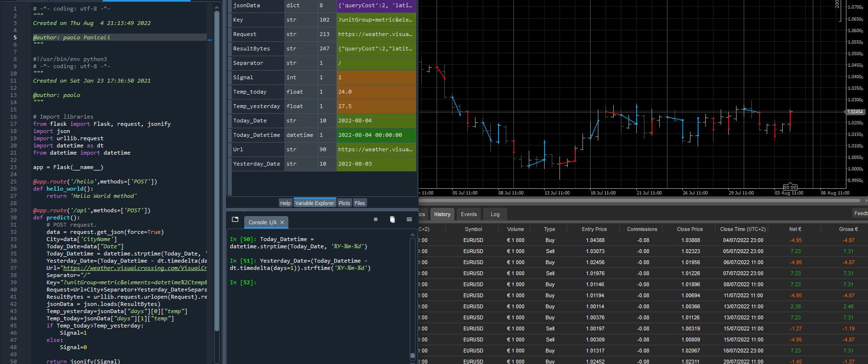Open the Events tab
868x364 pixels.
(469, 214)
